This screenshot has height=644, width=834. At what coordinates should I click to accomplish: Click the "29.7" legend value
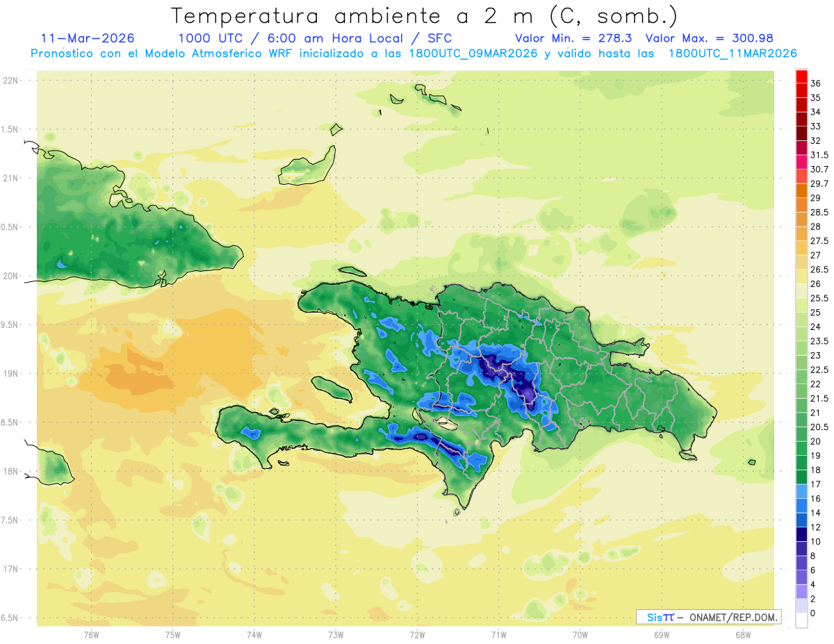tap(819, 184)
